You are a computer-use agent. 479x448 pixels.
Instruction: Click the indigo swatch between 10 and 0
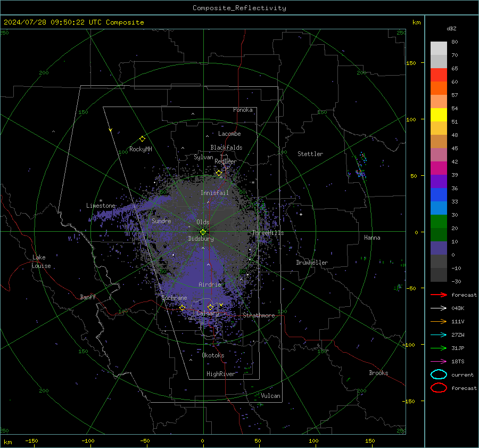coord(439,248)
